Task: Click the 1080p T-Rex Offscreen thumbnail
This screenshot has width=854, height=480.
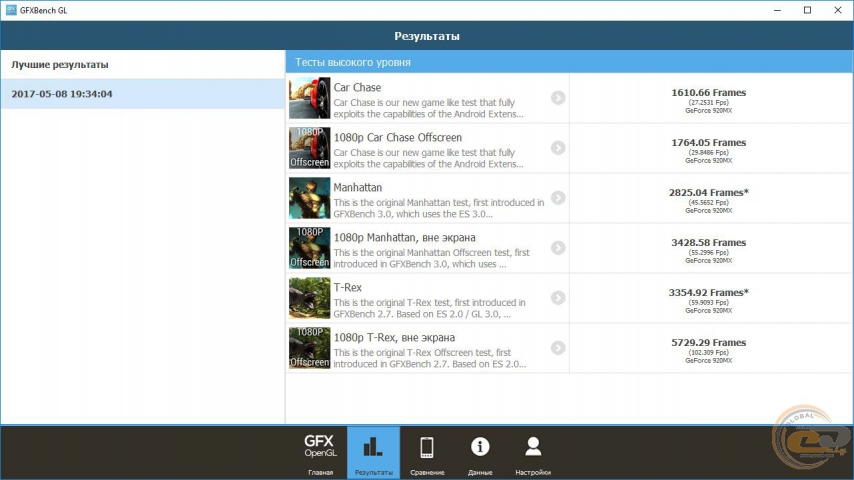Action: [x=309, y=348]
